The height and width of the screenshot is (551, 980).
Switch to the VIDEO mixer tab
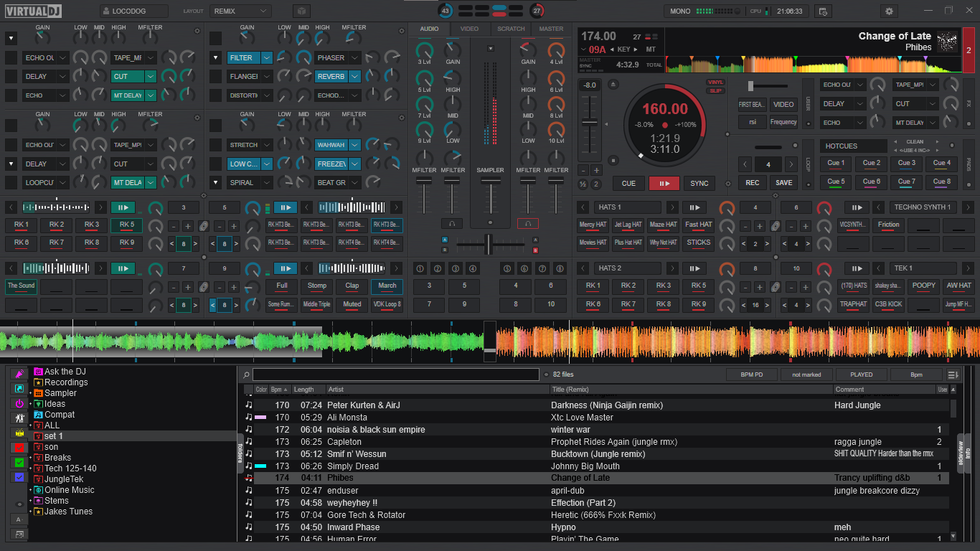tap(469, 29)
